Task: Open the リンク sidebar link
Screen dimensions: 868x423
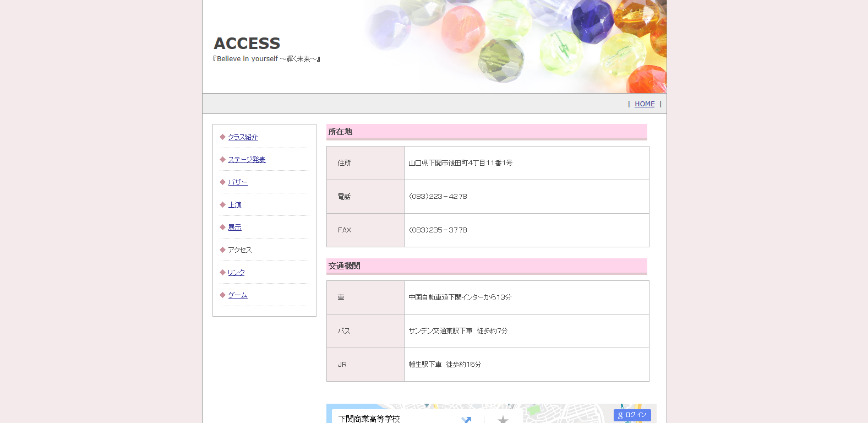Action: pos(236,273)
